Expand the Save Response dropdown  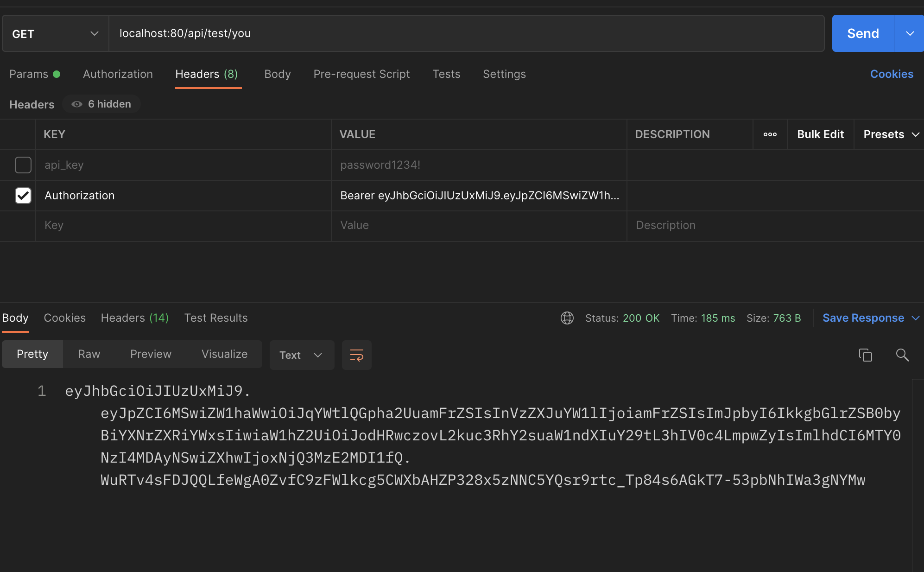pos(915,318)
